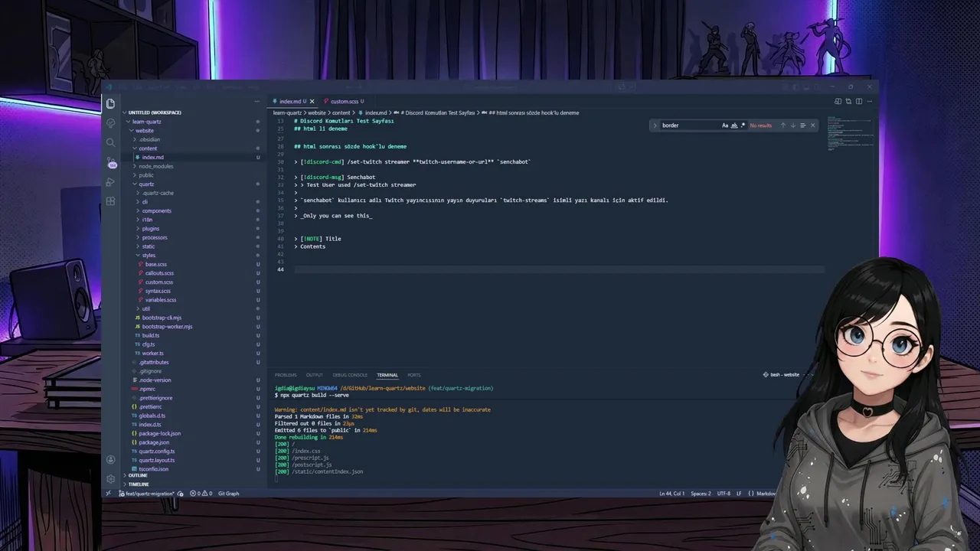Viewport: 980px width, 551px height.
Task: Open errors and warnings count in status bar
Action: coord(201,494)
